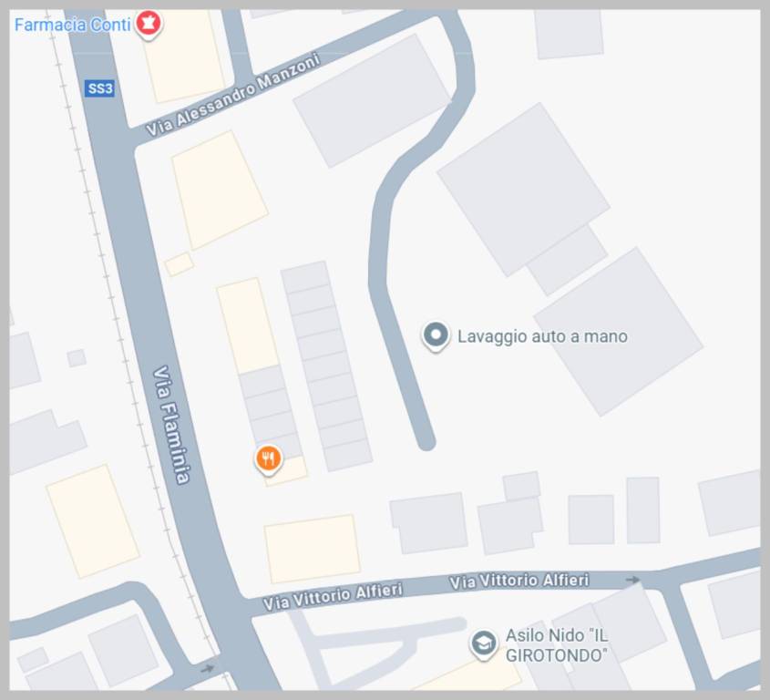
Task: Open the Asilo Nido "IL GIROTONDO" label
Action: pos(557,645)
